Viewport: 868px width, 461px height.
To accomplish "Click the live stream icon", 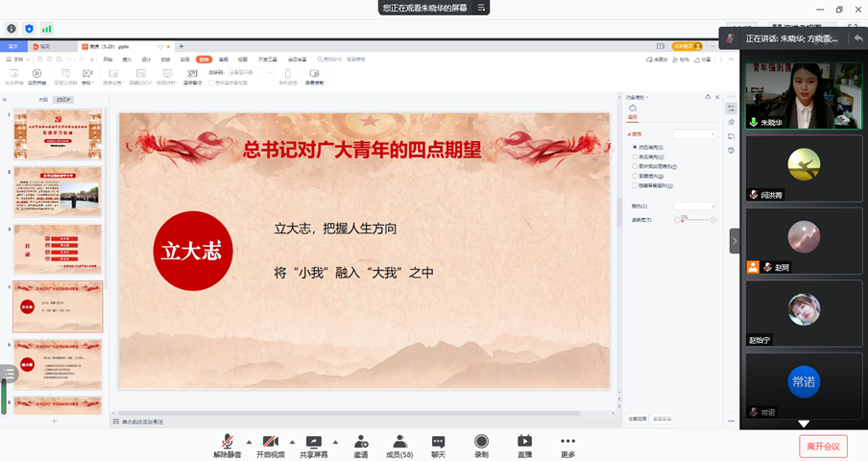I will [524, 442].
